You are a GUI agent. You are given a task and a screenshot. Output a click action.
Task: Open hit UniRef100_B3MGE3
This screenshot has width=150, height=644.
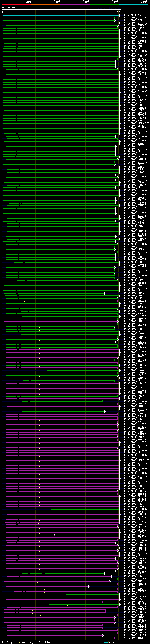coord(135,205)
